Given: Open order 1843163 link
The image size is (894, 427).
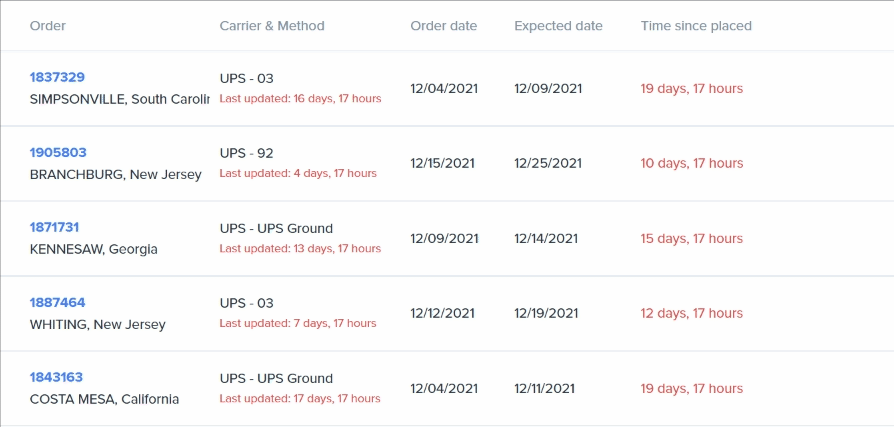Looking at the screenshot, I should 56,378.
